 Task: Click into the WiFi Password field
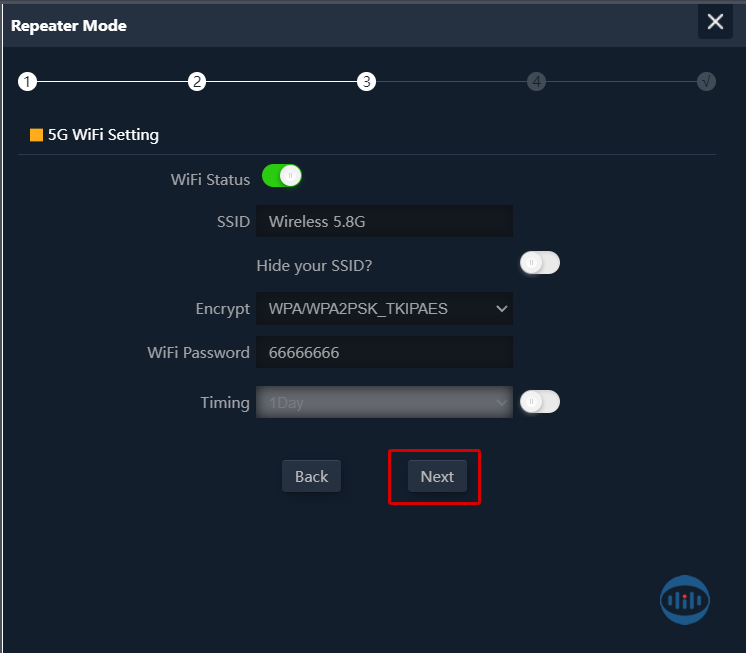[x=384, y=352]
